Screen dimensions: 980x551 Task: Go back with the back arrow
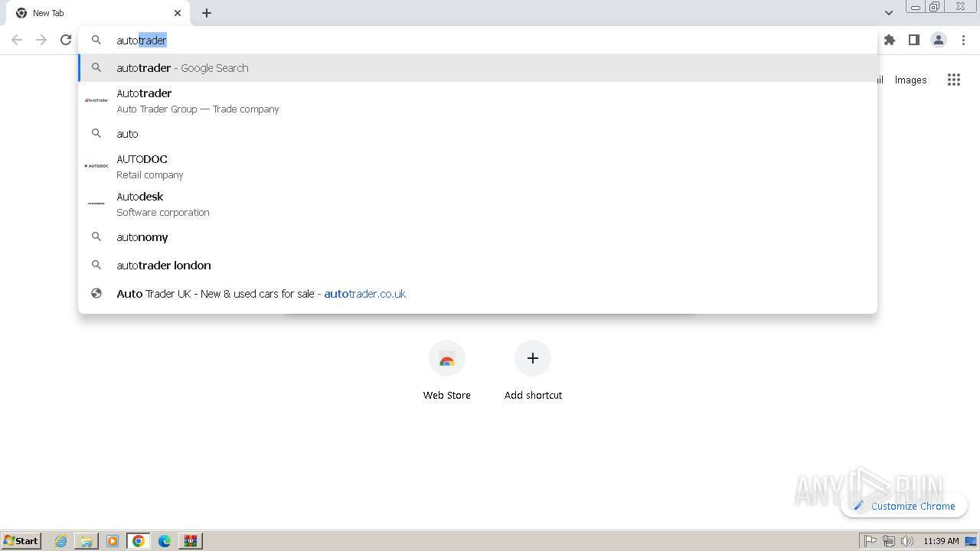17,40
